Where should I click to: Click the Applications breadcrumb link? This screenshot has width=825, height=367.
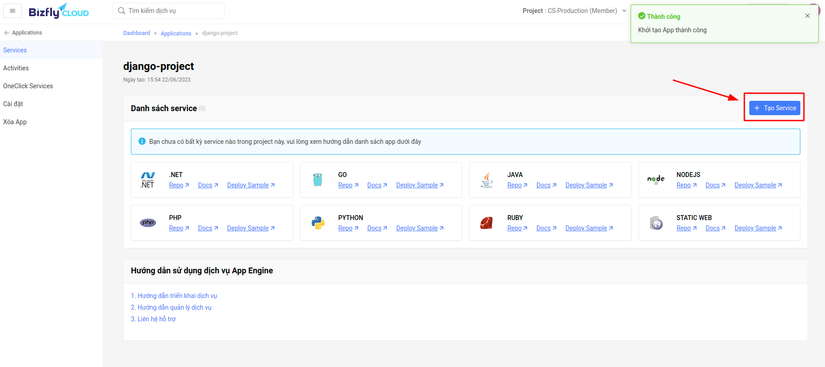tap(176, 33)
